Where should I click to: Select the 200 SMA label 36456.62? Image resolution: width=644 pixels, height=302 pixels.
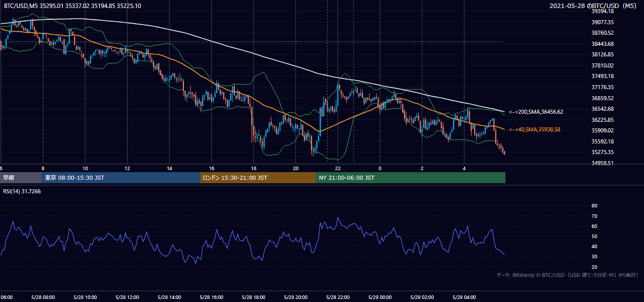[536, 112]
